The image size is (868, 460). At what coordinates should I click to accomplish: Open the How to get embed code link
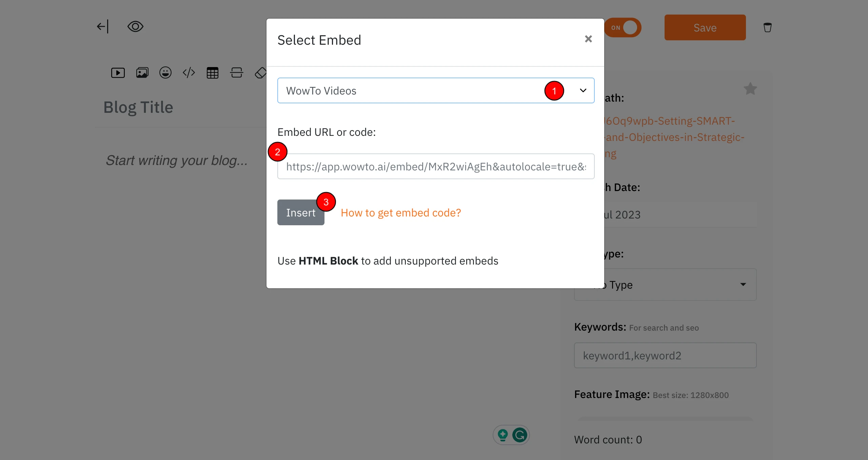(x=401, y=213)
